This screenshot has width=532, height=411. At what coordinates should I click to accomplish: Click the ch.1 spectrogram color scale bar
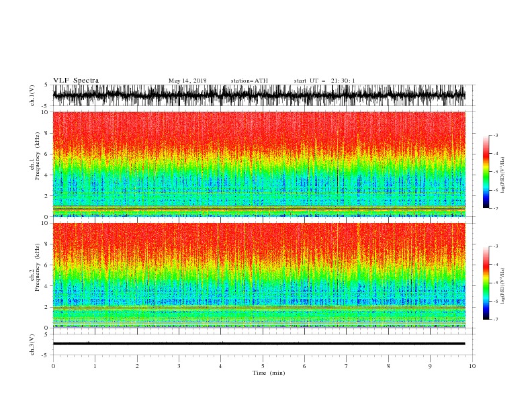tap(486, 172)
